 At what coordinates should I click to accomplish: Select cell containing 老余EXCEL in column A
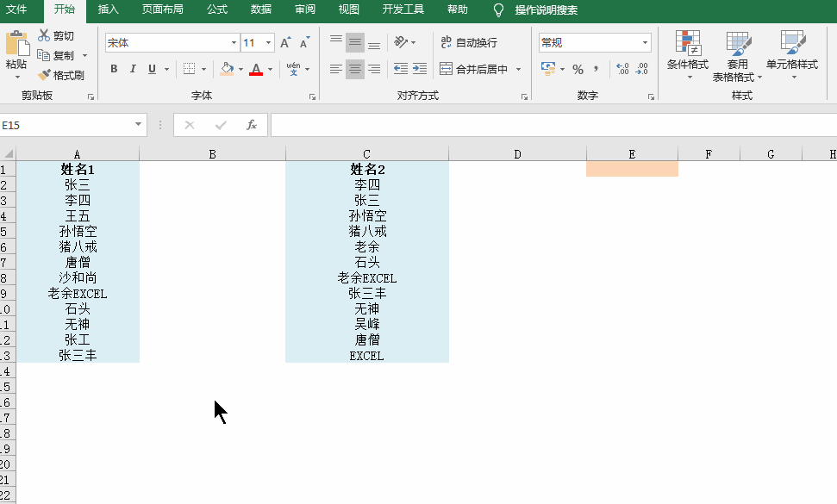click(x=78, y=293)
